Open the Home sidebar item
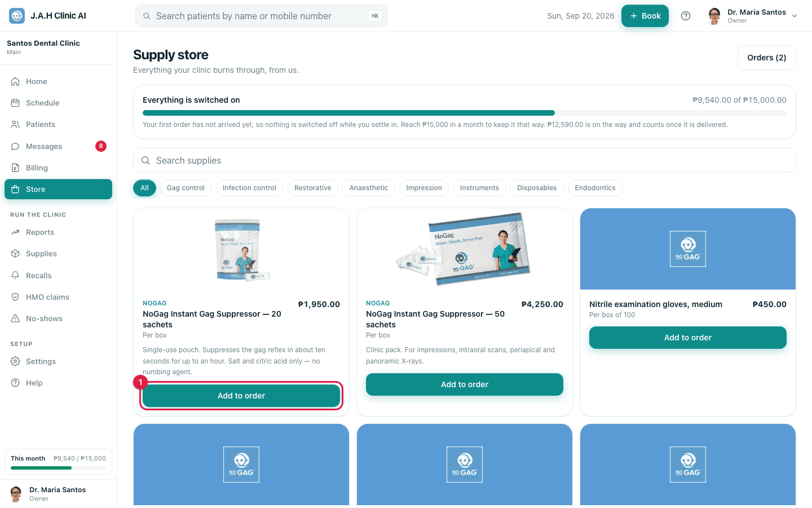The image size is (812, 508). (58, 81)
